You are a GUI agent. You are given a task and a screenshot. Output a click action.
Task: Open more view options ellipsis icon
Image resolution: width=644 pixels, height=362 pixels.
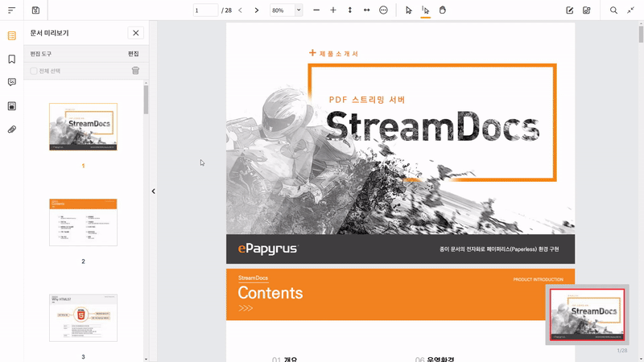383,10
